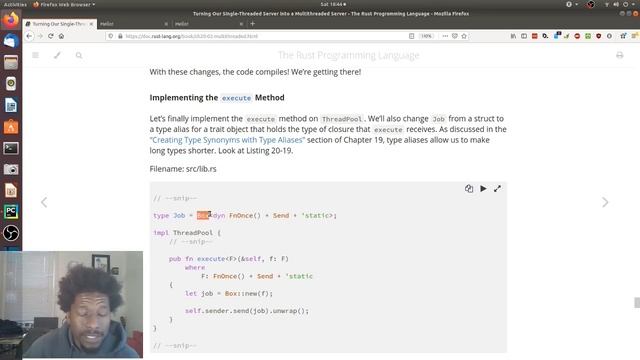Click the Firefox back button
Screen dimensions: 640x360
(29, 36)
